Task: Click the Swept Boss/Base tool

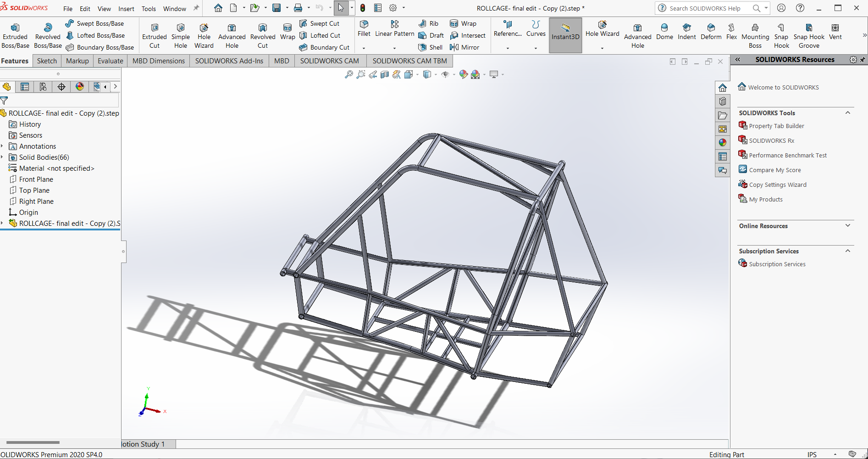Action: click(94, 23)
